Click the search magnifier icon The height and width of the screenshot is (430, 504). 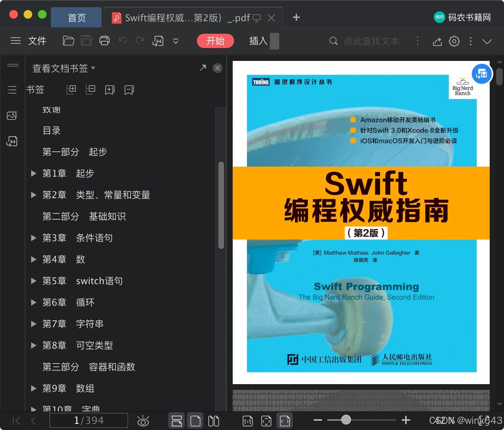333,41
